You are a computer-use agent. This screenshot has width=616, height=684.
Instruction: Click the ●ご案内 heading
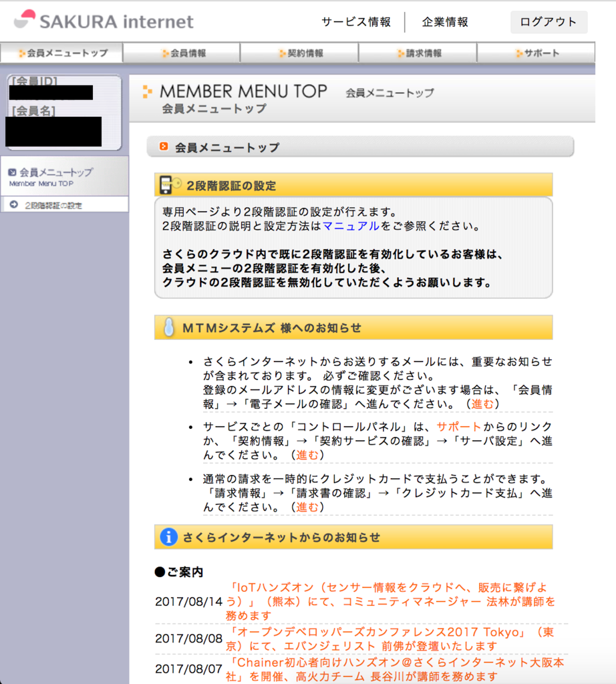pyautogui.click(x=179, y=572)
